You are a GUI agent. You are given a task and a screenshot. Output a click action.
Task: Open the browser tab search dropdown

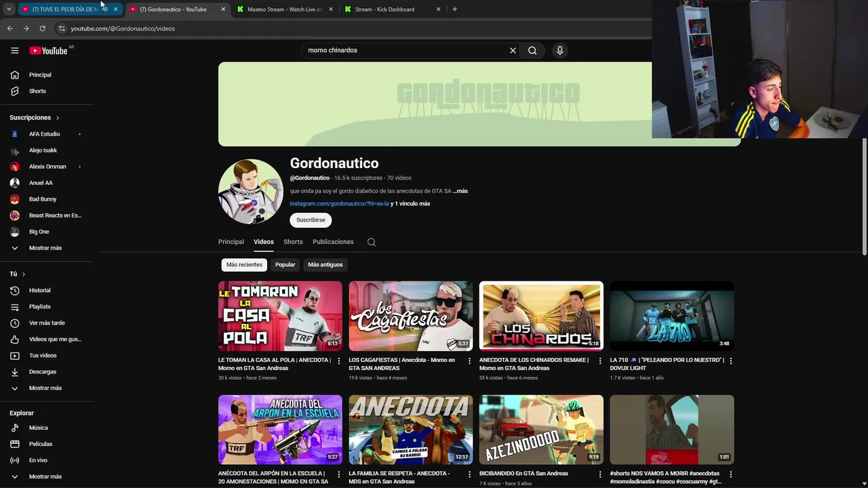click(8, 9)
